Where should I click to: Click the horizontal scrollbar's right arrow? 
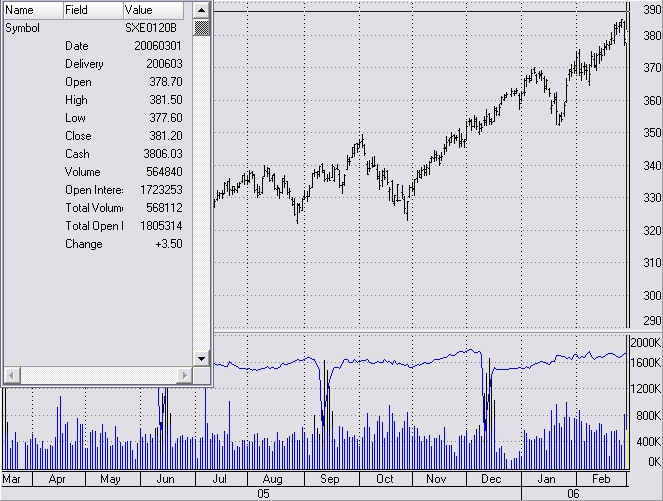(x=185, y=375)
